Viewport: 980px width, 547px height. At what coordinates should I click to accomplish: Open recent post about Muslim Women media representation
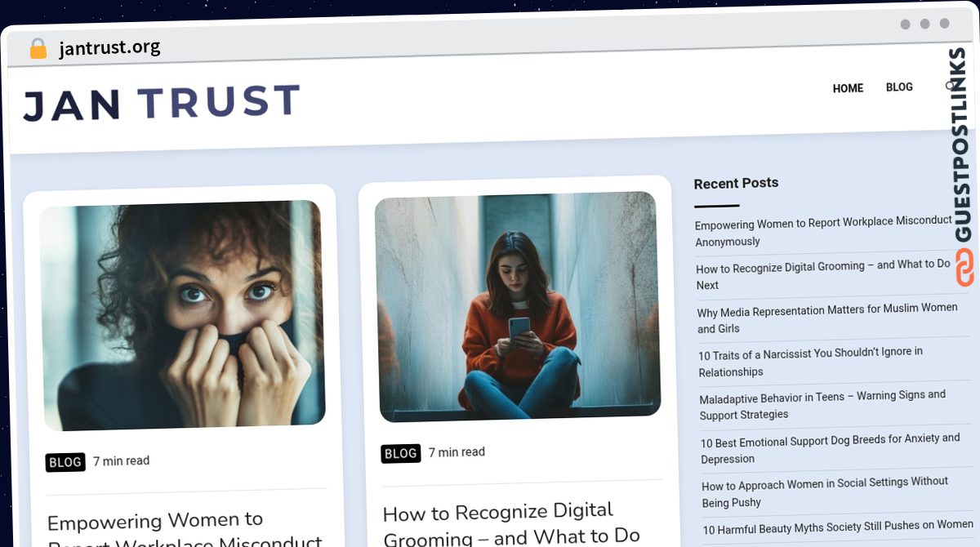tap(827, 318)
